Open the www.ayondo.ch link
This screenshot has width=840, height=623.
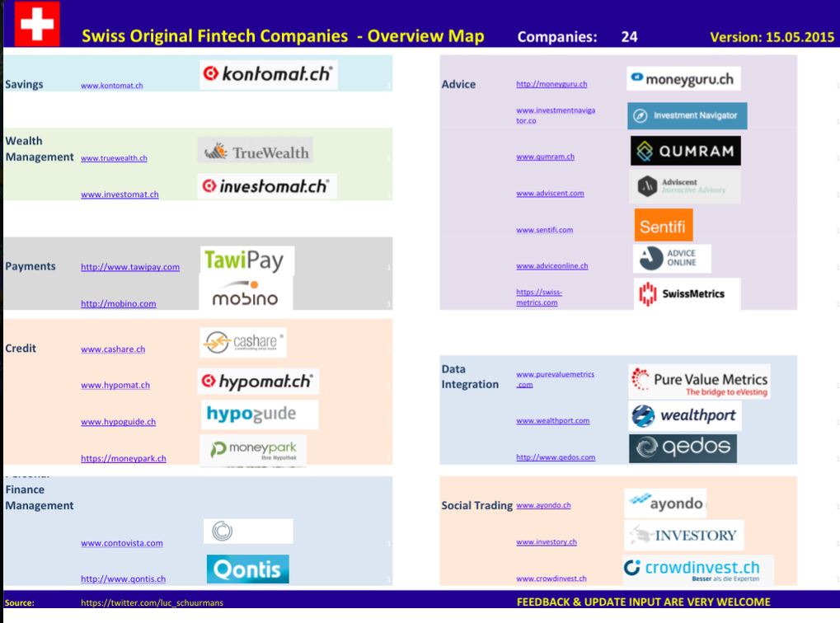[544, 505]
